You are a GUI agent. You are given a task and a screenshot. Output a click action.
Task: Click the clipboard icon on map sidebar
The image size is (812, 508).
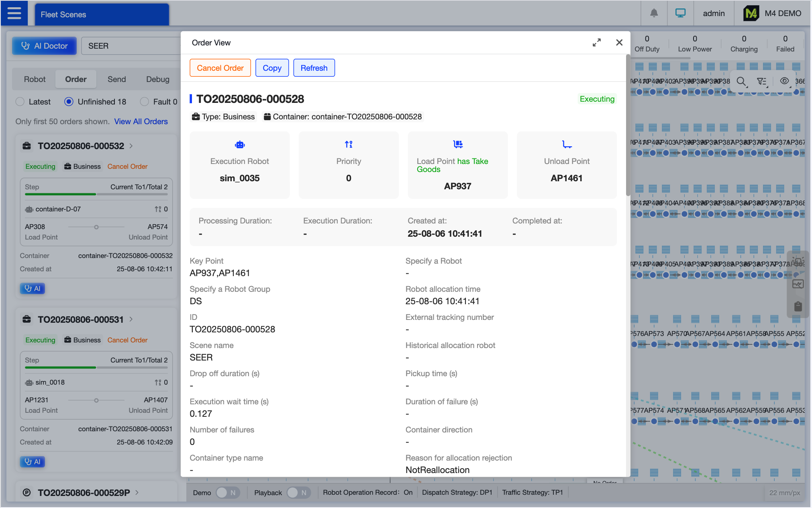(798, 307)
